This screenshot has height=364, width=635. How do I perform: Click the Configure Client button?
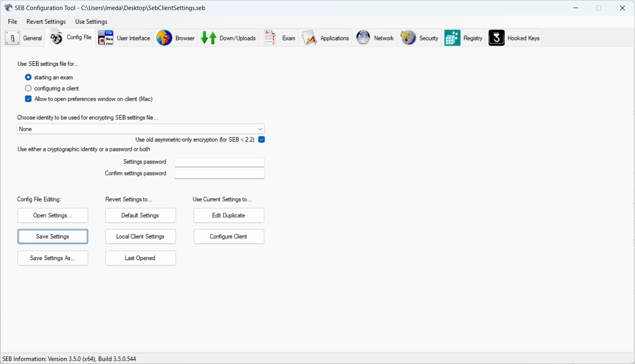point(229,236)
